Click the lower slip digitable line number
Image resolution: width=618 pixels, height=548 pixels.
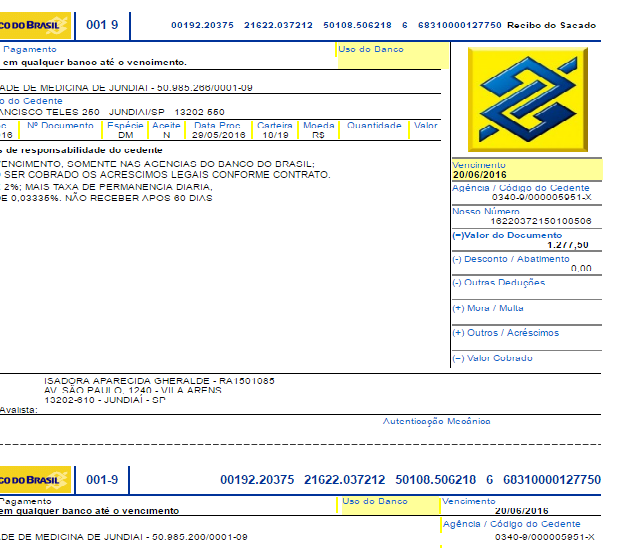pos(410,480)
